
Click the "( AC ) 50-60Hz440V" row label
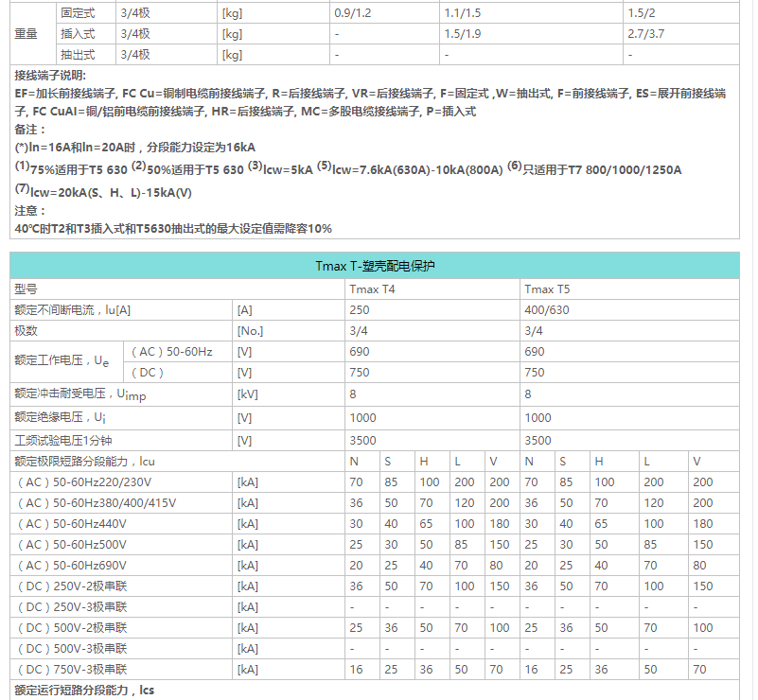point(72,524)
